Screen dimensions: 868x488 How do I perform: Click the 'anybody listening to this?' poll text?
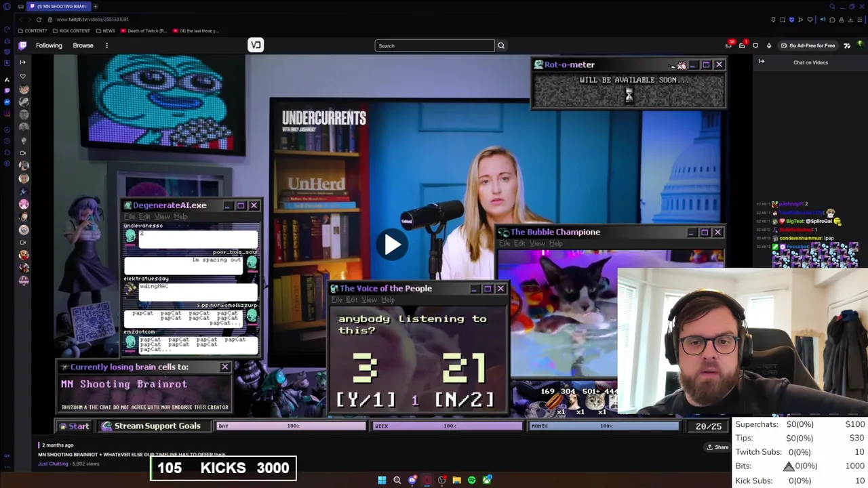tap(412, 324)
